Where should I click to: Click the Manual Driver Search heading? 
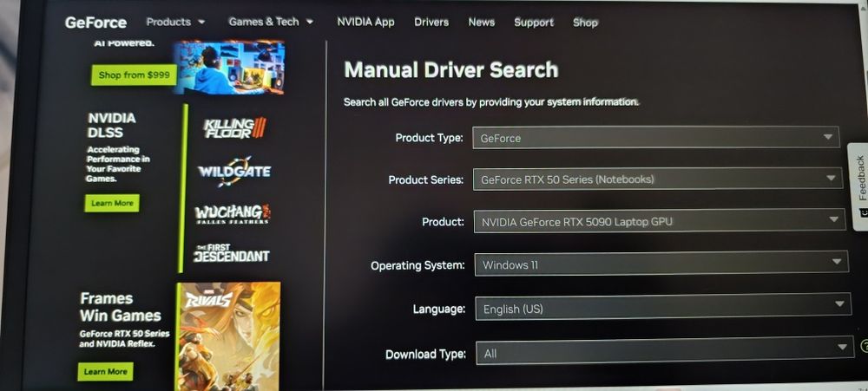pos(451,69)
